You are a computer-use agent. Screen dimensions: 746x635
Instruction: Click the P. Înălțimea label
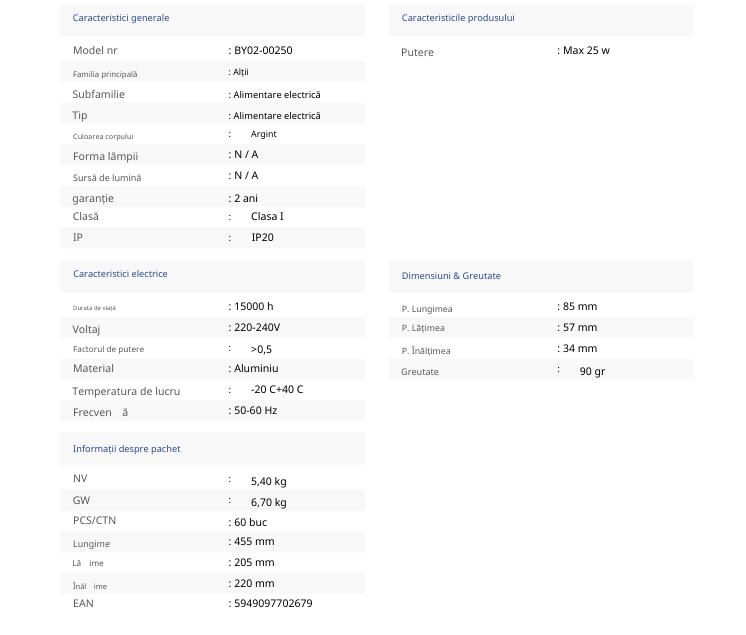426,351
